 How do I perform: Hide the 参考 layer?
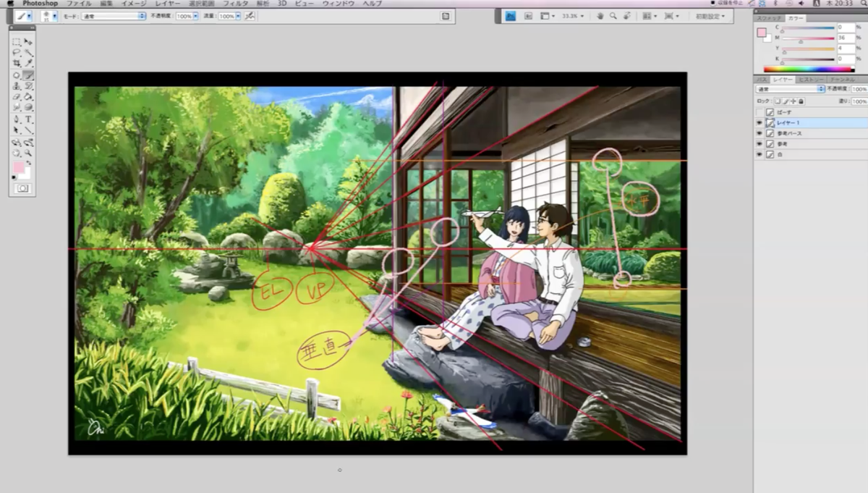[x=759, y=144]
